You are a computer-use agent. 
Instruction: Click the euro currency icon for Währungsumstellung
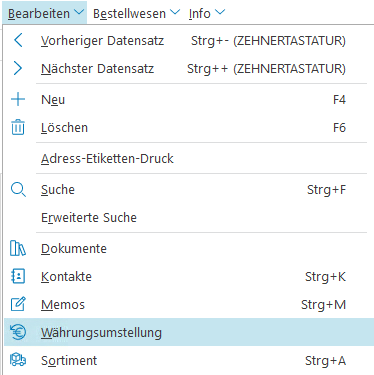(18, 332)
